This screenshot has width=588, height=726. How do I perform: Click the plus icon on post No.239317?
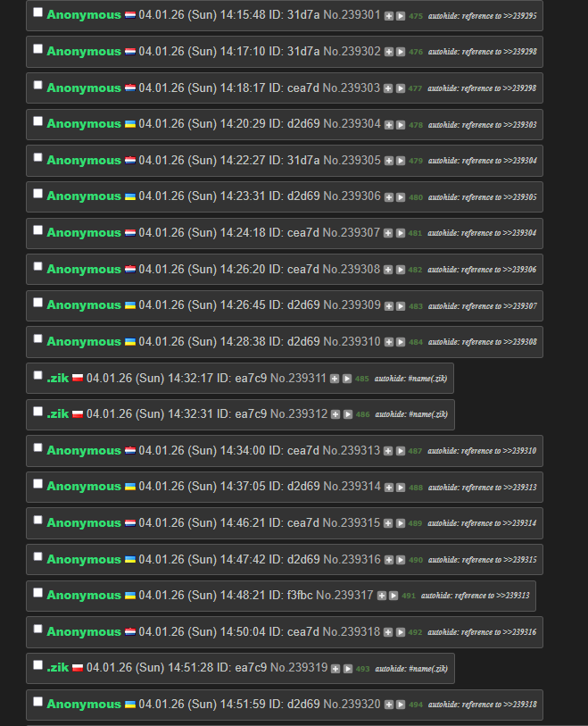(382, 596)
